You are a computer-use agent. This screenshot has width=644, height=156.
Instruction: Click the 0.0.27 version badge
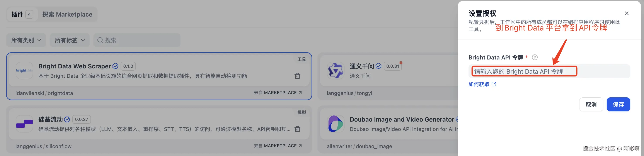[x=82, y=119]
